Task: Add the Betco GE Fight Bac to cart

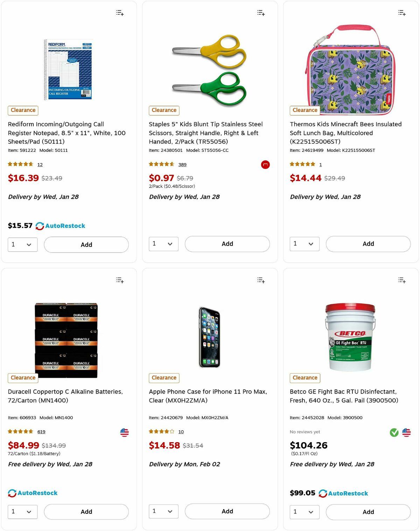Action: [x=368, y=512]
